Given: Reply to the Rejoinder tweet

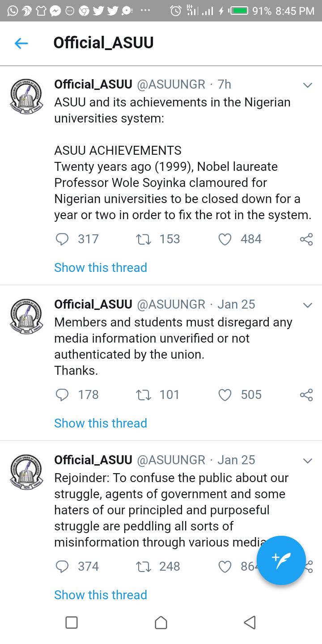Looking at the screenshot, I should pos(62,567).
